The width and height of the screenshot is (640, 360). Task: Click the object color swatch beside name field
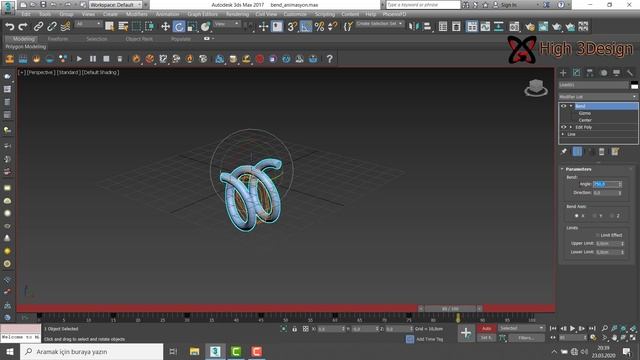point(634,85)
